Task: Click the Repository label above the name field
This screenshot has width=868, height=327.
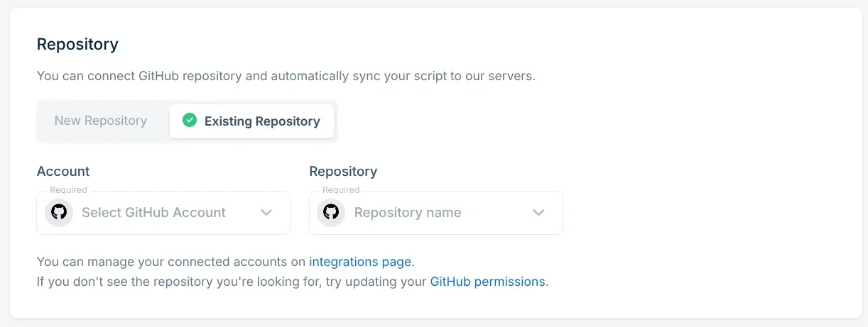Action: (343, 171)
